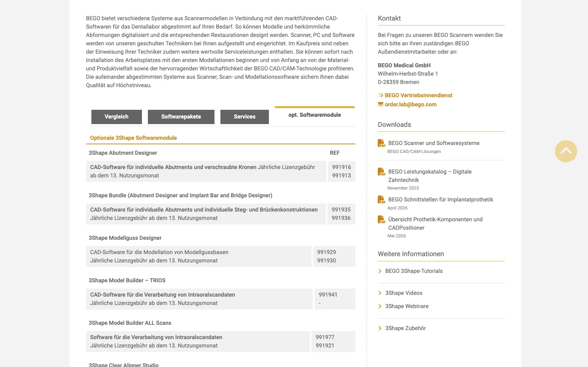This screenshot has height=367, width=588.
Task: Click the order.lab@bego.com email link
Action: pyautogui.click(x=410, y=104)
